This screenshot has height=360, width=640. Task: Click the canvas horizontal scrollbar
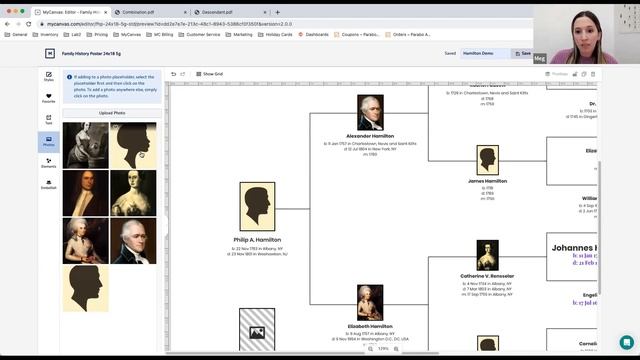tap(302, 353)
